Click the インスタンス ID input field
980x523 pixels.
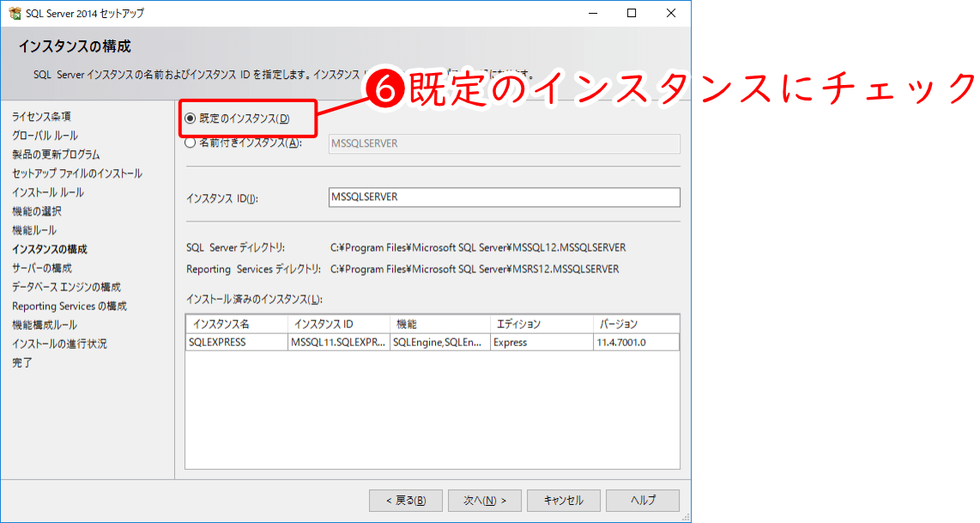pos(504,197)
